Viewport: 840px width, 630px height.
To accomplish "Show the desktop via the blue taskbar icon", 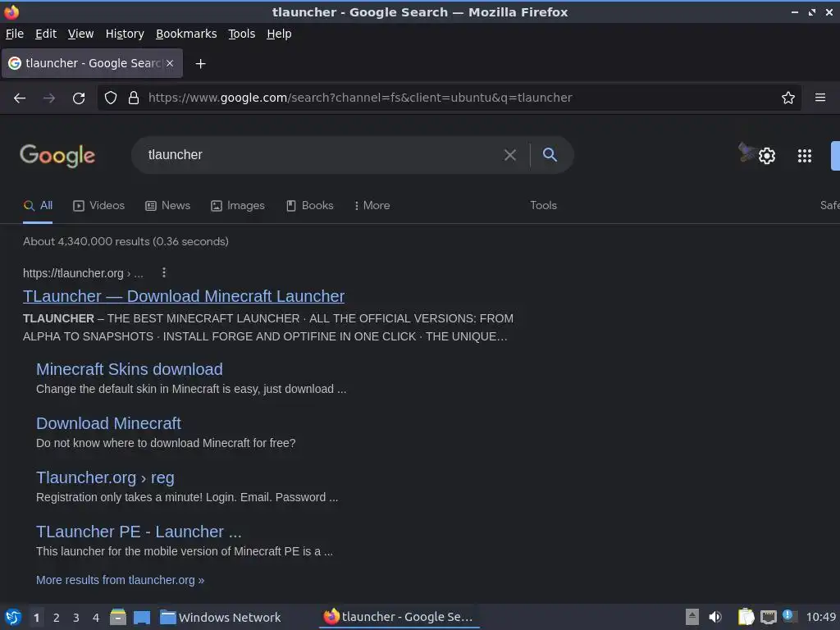I will (x=142, y=617).
